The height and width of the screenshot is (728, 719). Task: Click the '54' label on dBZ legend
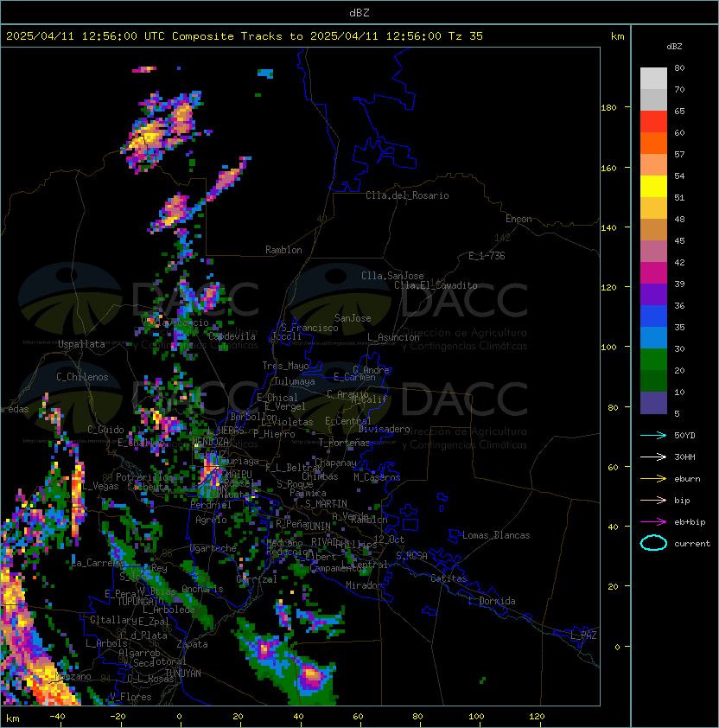679,176
